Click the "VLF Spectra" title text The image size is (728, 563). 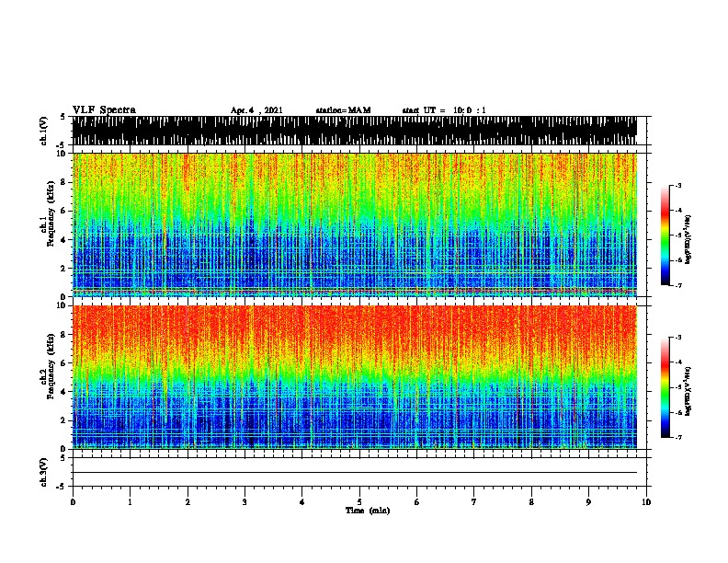click(104, 110)
